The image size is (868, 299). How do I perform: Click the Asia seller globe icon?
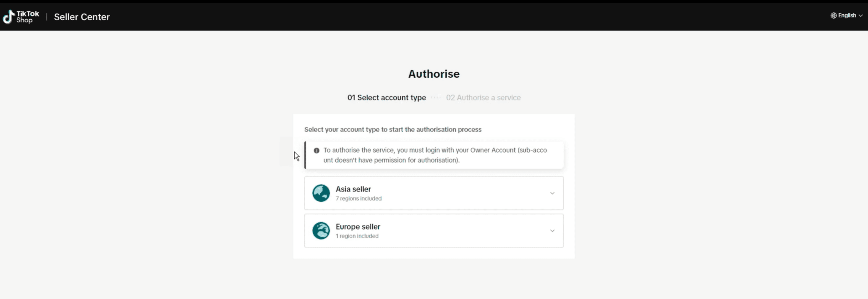pyautogui.click(x=321, y=193)
